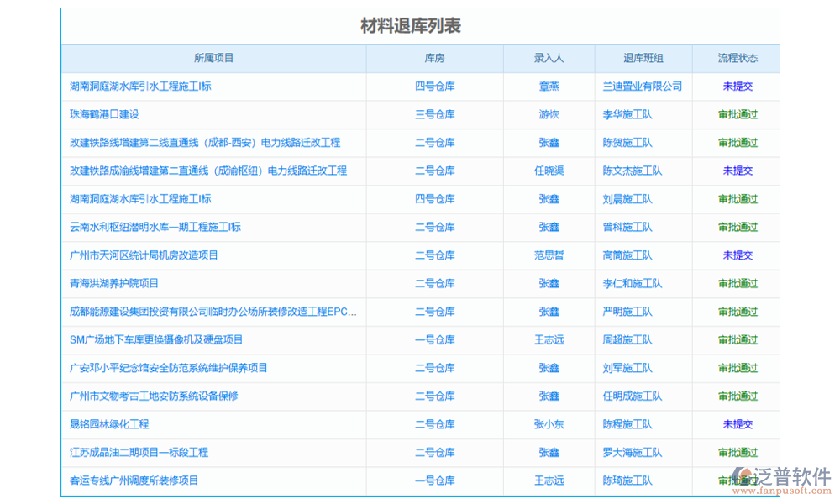Click the 所属项目 column header
The height and width of the screenshot is (504, 840).
click(213, 58)
